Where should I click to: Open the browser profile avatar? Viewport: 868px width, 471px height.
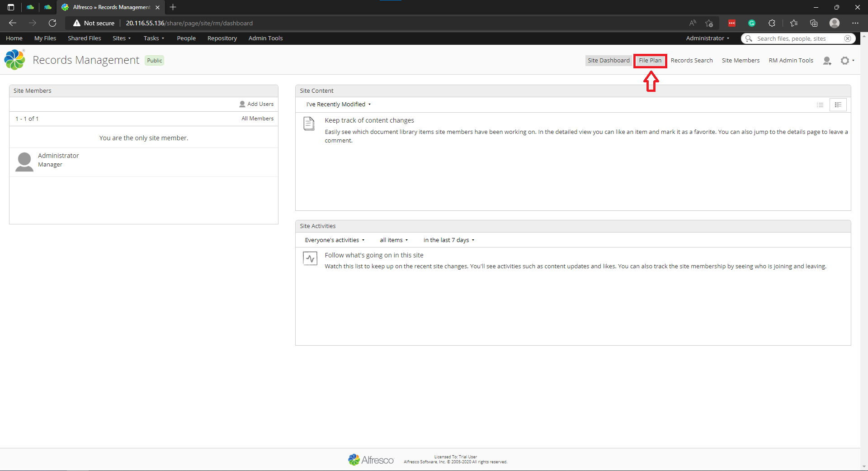(835, 23)
